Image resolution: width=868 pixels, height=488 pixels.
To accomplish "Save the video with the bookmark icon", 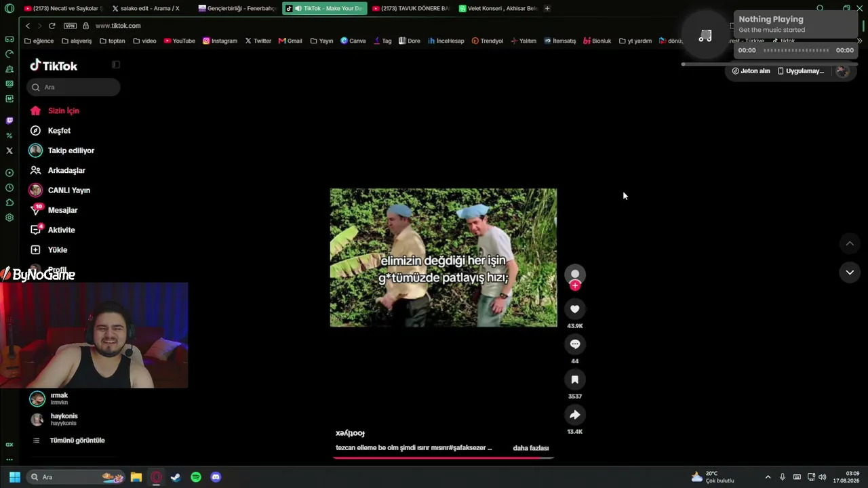I will (x=574, y=380).
